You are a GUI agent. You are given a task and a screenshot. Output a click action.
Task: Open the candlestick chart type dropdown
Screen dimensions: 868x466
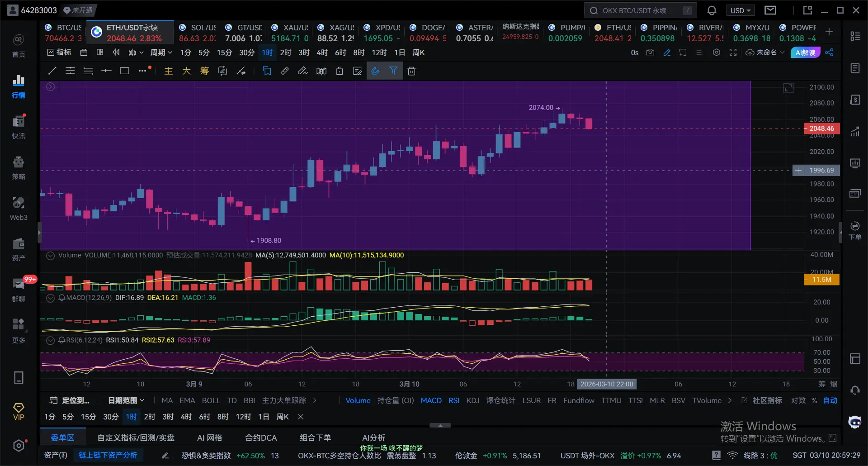pos(136,52)
